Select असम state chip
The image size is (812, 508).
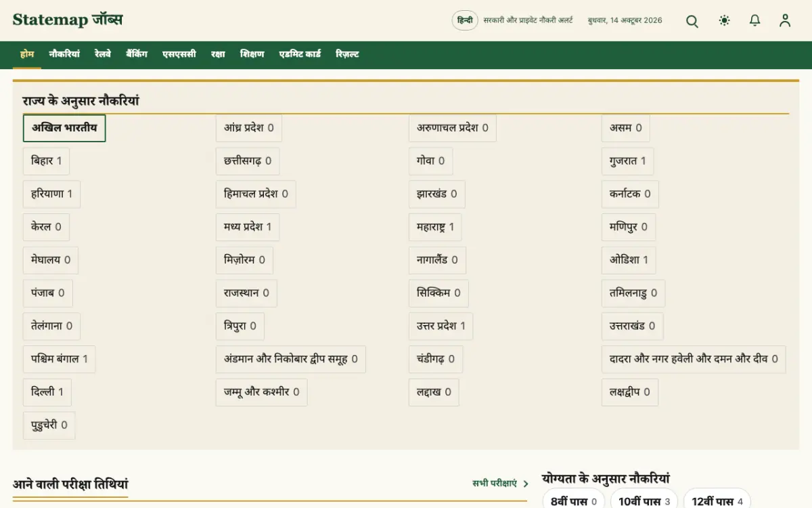coord(626,128)
